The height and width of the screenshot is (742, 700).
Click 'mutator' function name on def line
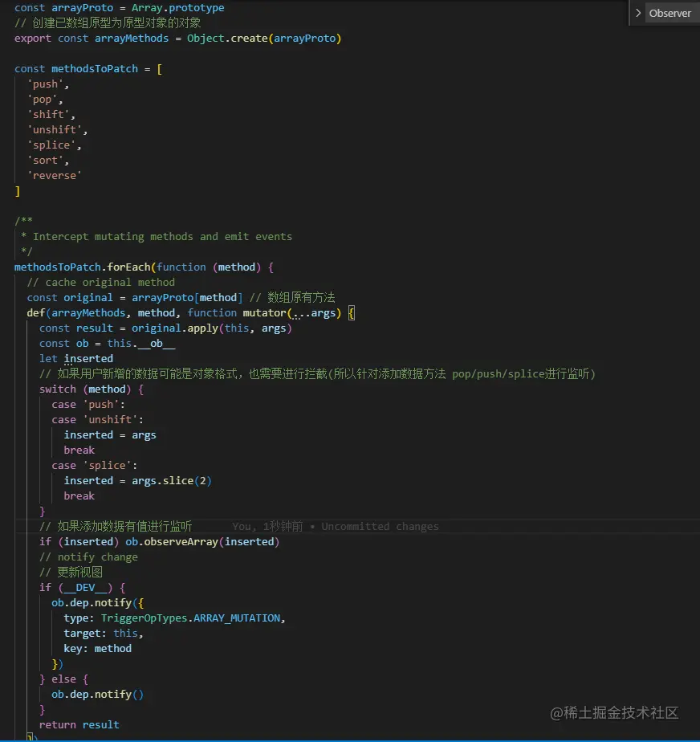[x=264, y=313]
